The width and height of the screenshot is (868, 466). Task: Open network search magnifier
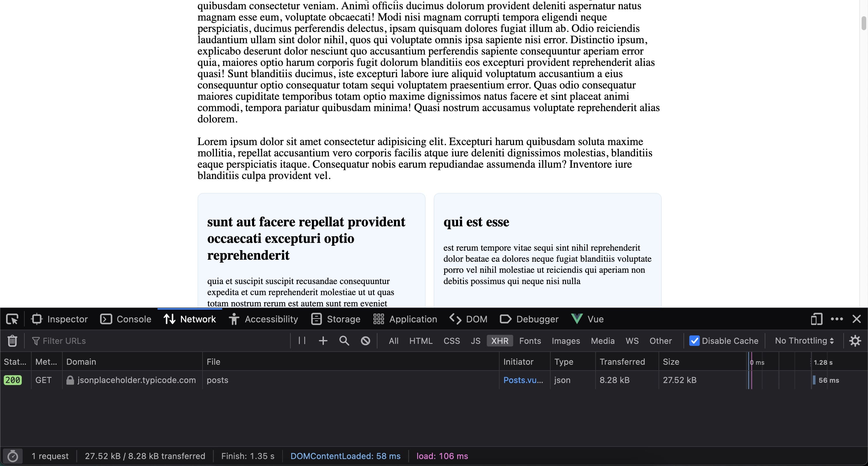(344, 341)
